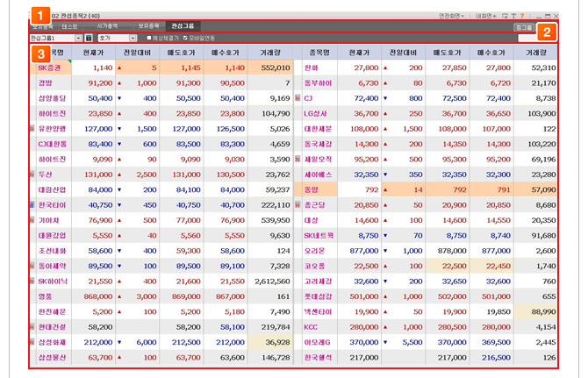Toggle the 예상체결가 checkbox
The height and width of the screenshot is (378, 588).
149,38
